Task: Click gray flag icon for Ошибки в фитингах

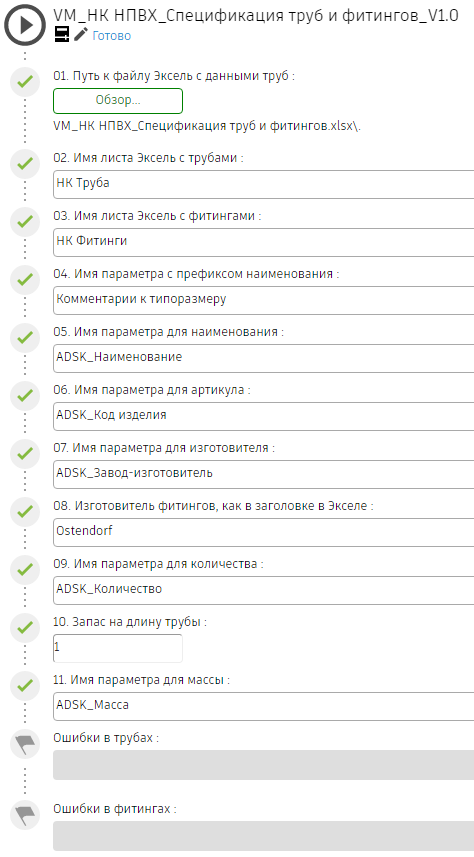Action: pos(25,814)
